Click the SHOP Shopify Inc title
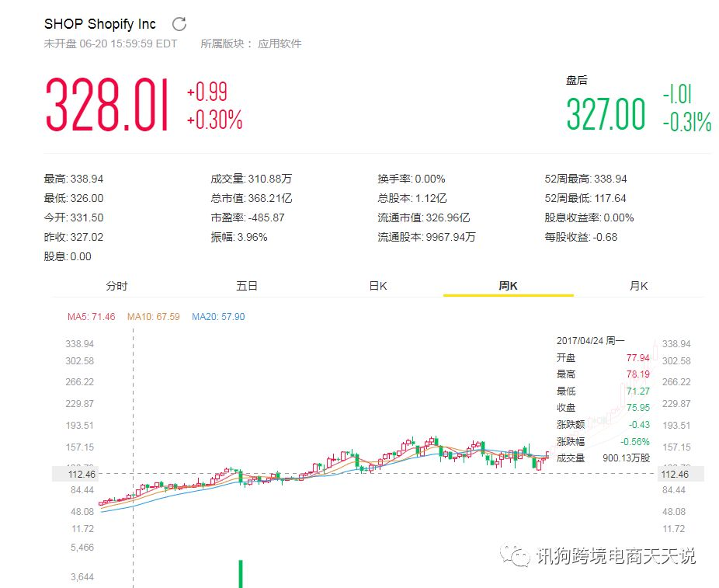This screenshot has height=588, width=719. point(100,24)
